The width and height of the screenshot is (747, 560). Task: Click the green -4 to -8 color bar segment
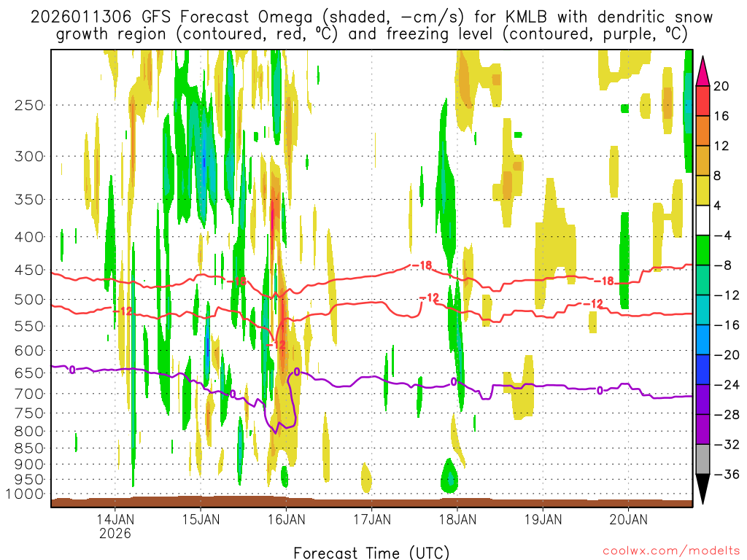703,250
